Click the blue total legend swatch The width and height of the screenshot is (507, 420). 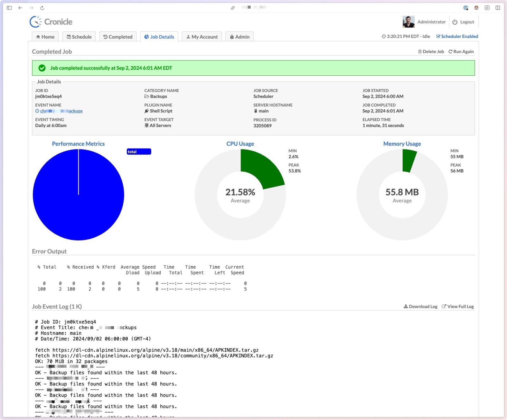point(139,152)
